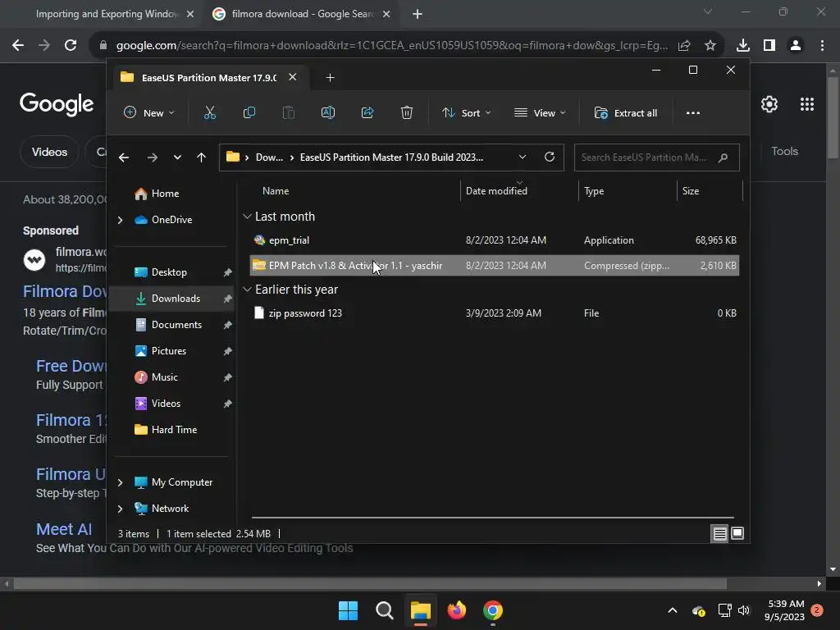Bookmark this page with the star icon
Image resolution: width=840 pixels, height=630 pixels.
[x=710, y=46]
